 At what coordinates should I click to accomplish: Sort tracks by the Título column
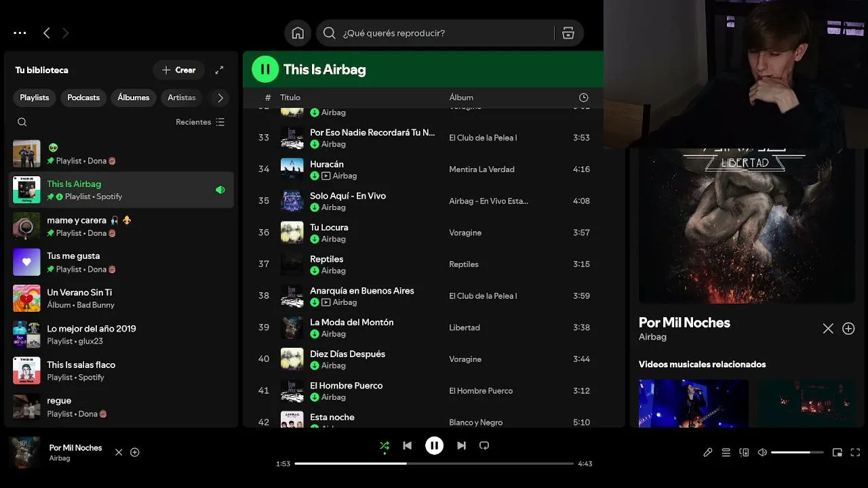click(x=290, y=98)
